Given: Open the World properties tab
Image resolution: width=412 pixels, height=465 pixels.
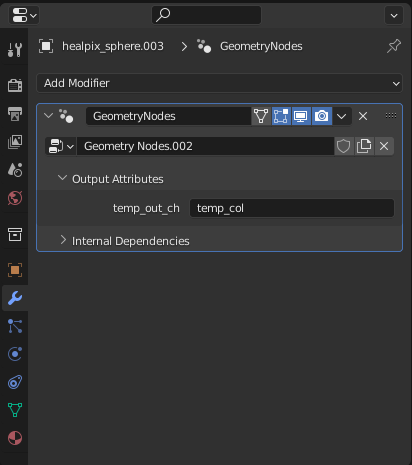Looking at the screenshot, I should coord(15,198).
